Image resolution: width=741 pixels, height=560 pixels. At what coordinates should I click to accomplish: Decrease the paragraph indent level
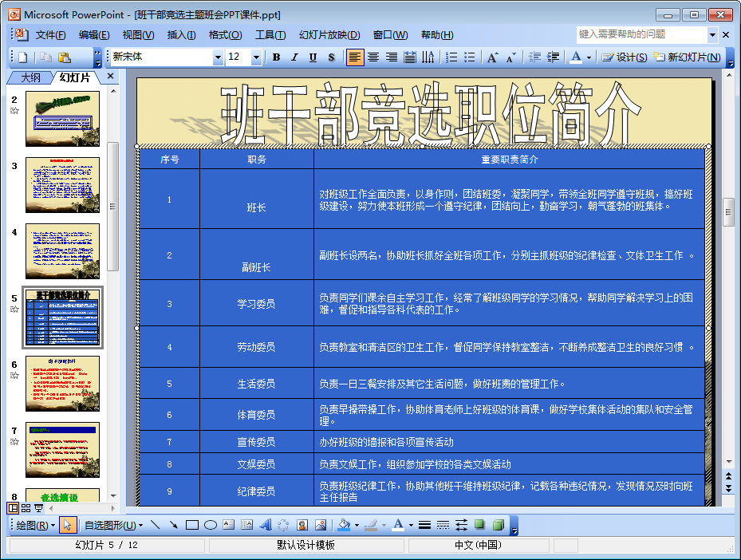pyautogui.click(x=534, y=57)
